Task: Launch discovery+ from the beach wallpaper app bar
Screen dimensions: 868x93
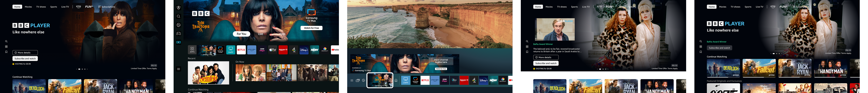Action: click(x=503, y=80)
